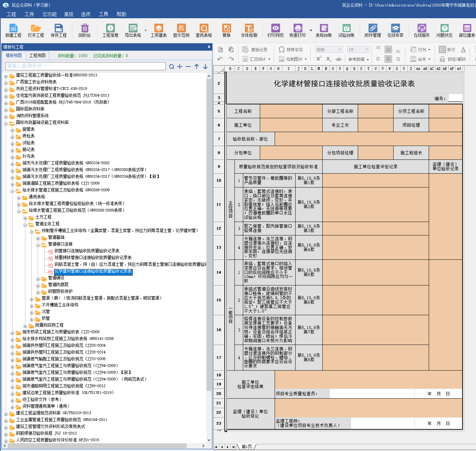Open the 工序建表 tool

pos(159,30)
